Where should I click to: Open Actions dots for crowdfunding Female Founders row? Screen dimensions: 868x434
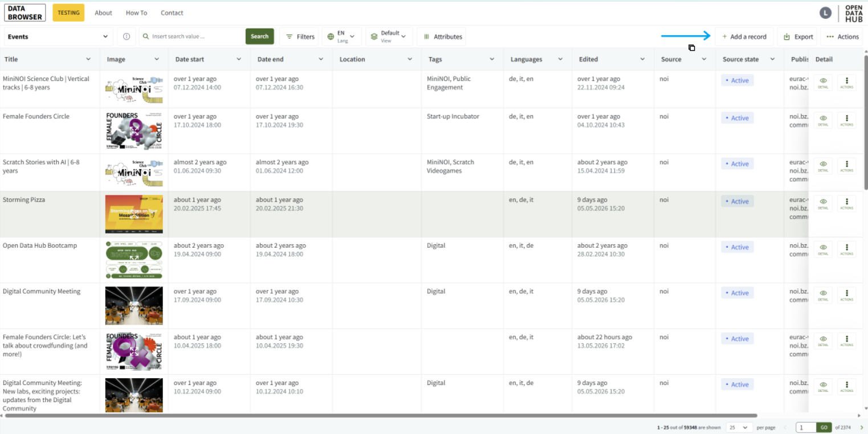pos(846,341)
